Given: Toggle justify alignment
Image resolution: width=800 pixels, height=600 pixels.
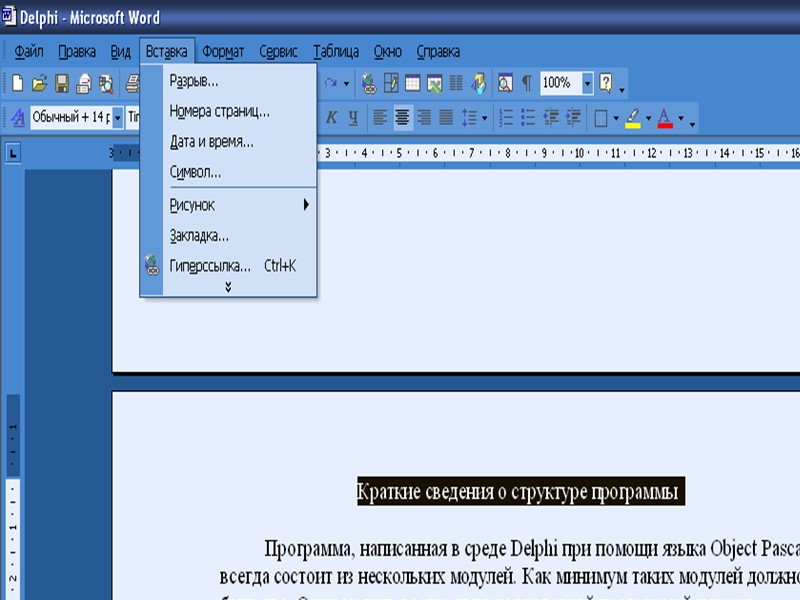Looking at the screenshot, I should click(446, 117).
